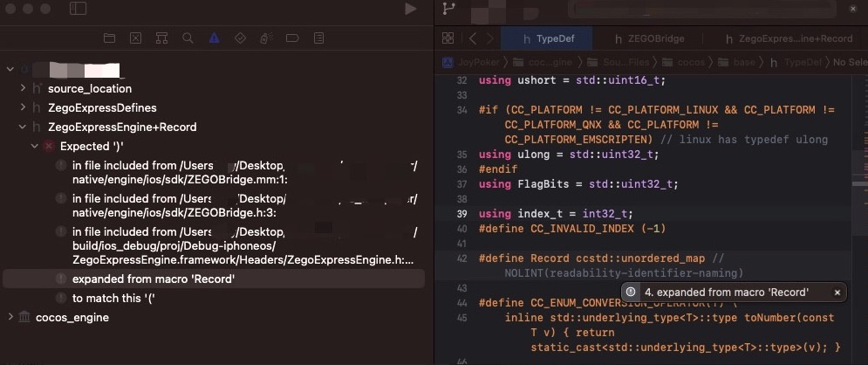Select note included from ZegoExpressEngine.h
This screenshot has width=868, height=365.
tap(214, 245)
